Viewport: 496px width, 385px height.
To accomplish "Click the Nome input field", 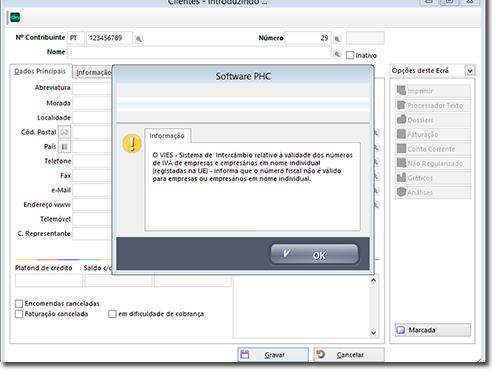I will tap(199, 53).
